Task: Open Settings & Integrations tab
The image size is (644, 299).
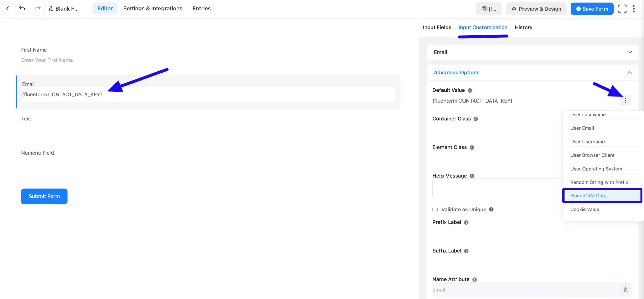Action: click(x=152, y=8)
